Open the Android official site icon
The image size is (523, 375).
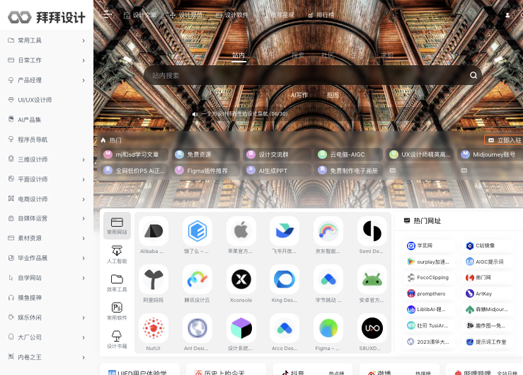click(372, 279)
